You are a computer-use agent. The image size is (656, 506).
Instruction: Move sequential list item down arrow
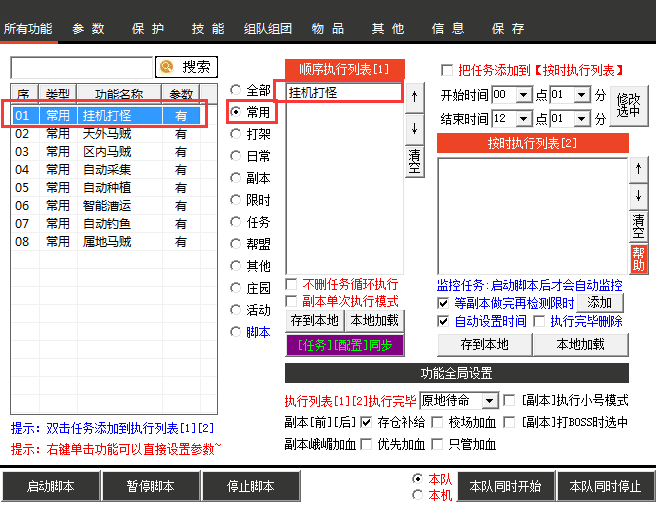[414, 127]
